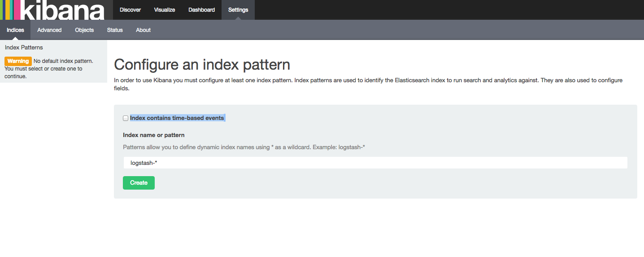Open the About page

[x=143, y=30]
